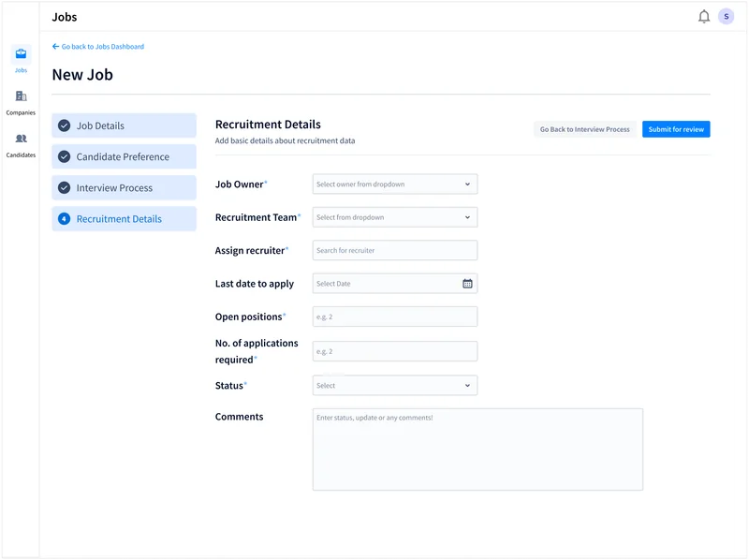The image size is (749, 560).
Task: Click the Last date to apply field
Action: pyautogui.click(x=395, y=284)
